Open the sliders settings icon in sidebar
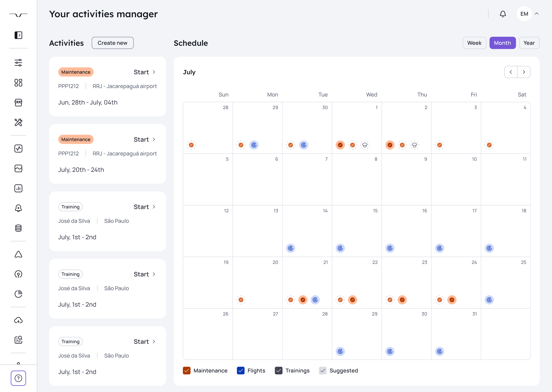Image resolution: width=552 pixels, height=392 pixels. coord(18,63)
